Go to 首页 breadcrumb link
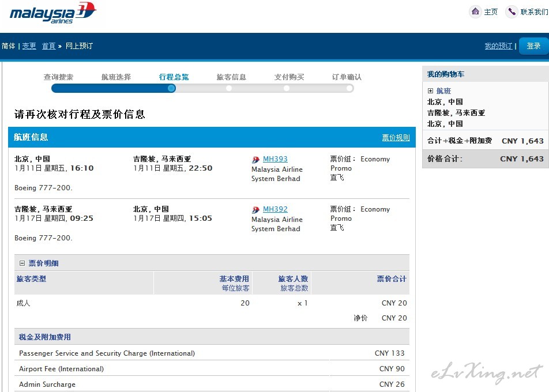Screen dimensions: 549x392 click(x=48, y=46)
